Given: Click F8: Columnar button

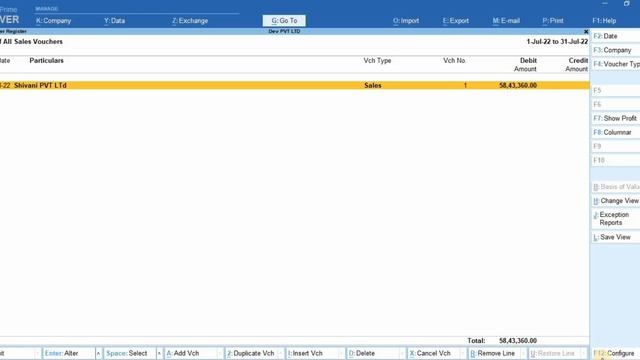Looking at the screenshot, I should (616, 132).
